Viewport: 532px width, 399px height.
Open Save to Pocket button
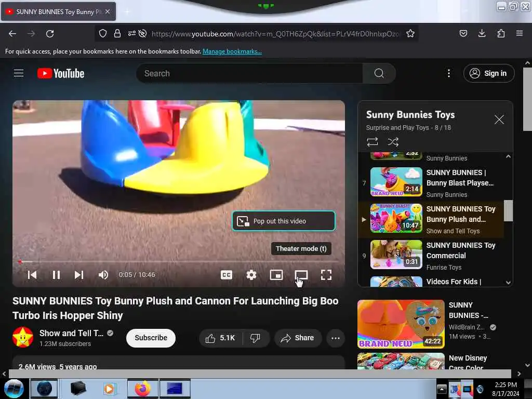(463, 34)
